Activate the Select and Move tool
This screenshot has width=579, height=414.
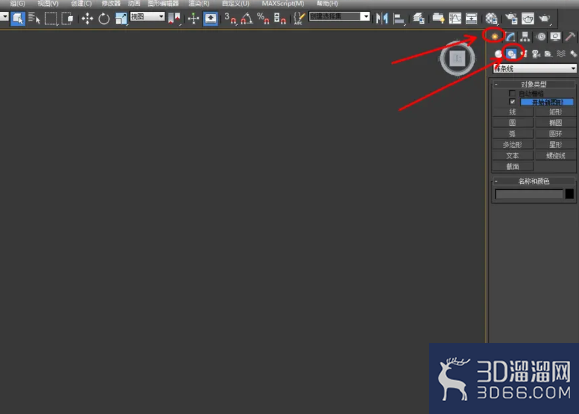click(87, 18)
